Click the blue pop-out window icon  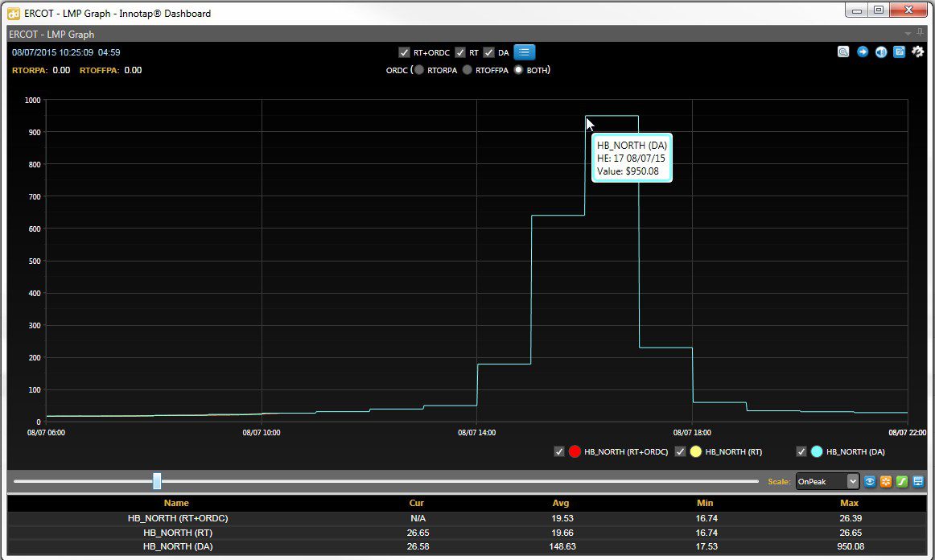pyautogui.click(x=900, y=51)
